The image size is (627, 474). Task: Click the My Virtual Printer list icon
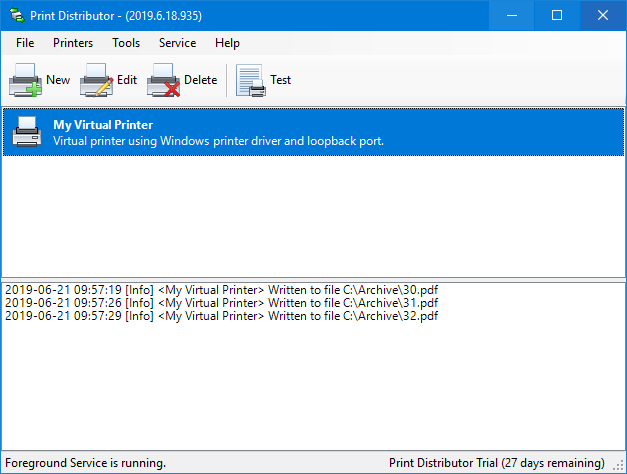(27, 132)
